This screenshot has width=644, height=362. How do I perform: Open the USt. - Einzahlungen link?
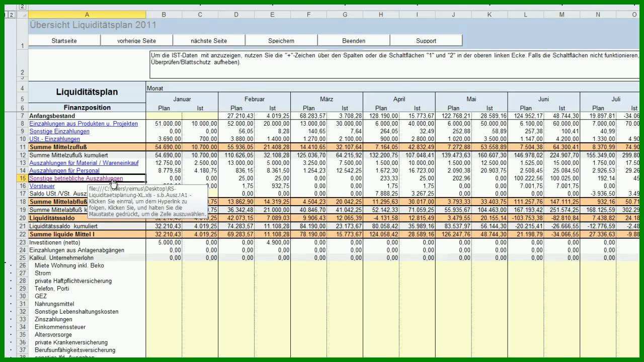(x=54, y=139)
